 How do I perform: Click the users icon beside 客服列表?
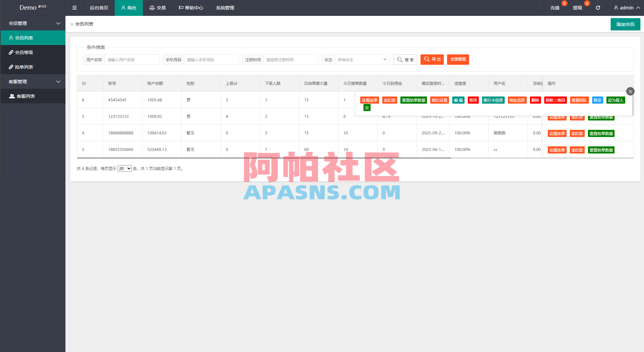point(12,96)
